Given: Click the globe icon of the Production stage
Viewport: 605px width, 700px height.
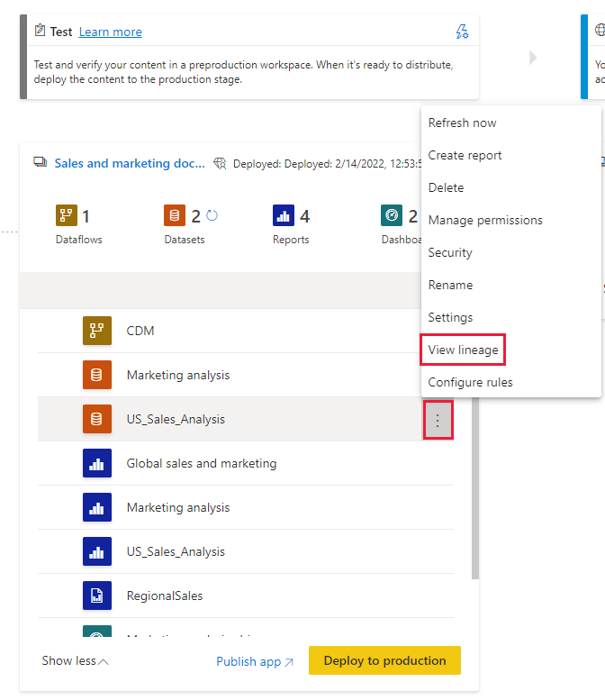Looking at the screenshot, I should [x=600, y=31].
